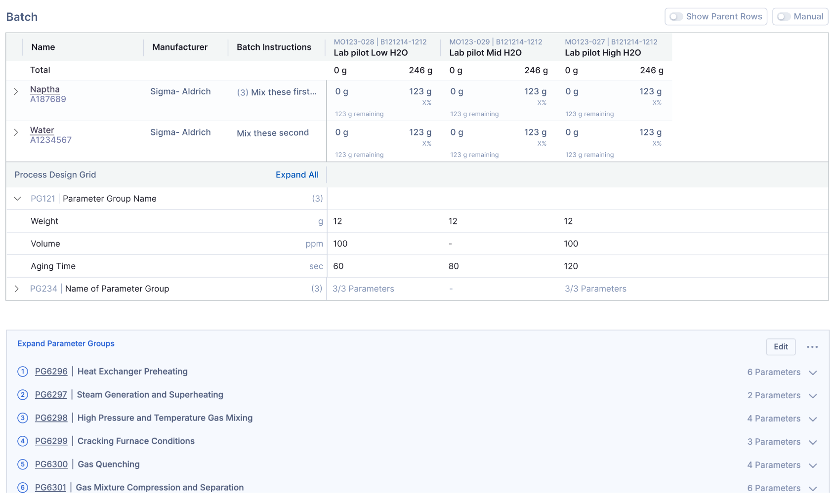Click Expand Parameter Groups link

66,343
